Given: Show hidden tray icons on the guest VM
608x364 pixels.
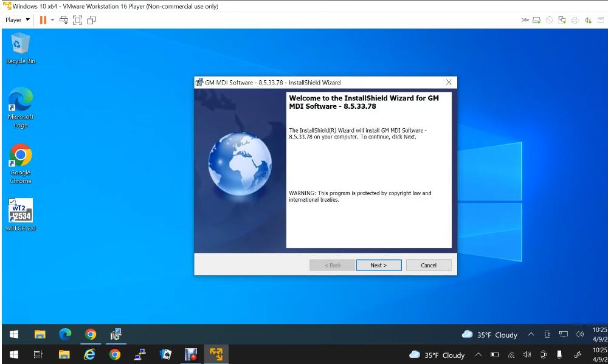Looking at the screenshot, I should tap(531, 334).
